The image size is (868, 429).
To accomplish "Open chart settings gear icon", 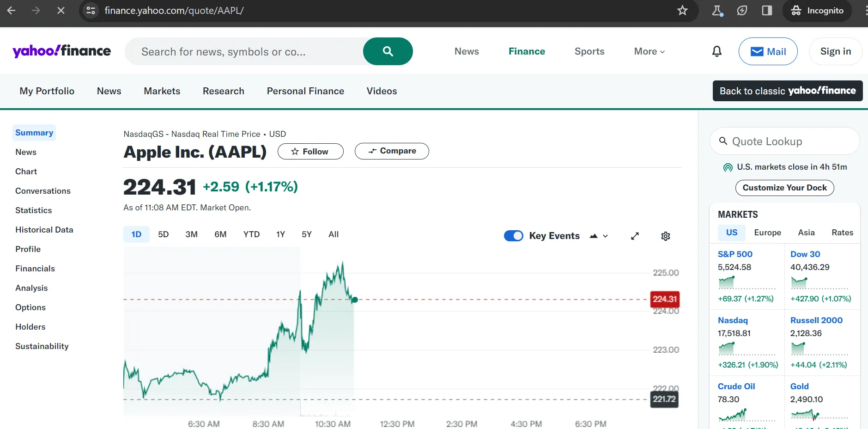I will 665,236.
